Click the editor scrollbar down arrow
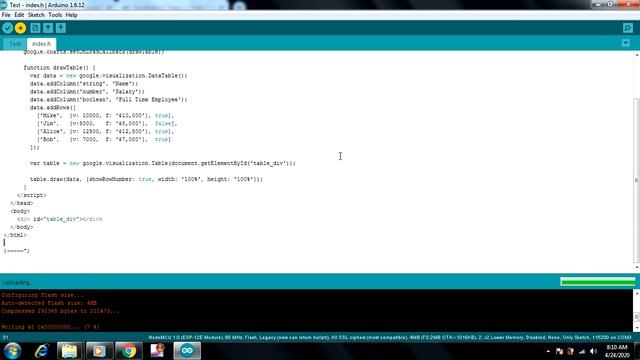Screen dimensions: 640x360 coord(636,268)
